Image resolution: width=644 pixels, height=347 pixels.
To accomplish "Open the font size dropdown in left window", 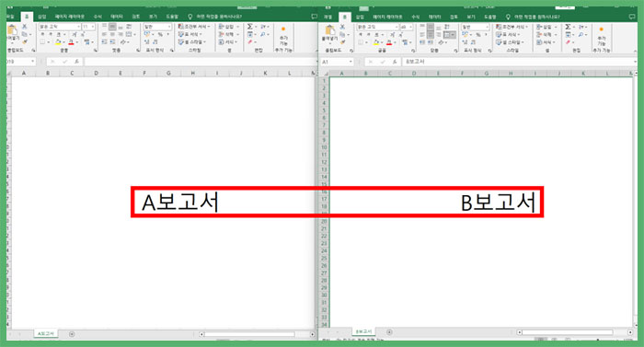I will pos(93,27).
